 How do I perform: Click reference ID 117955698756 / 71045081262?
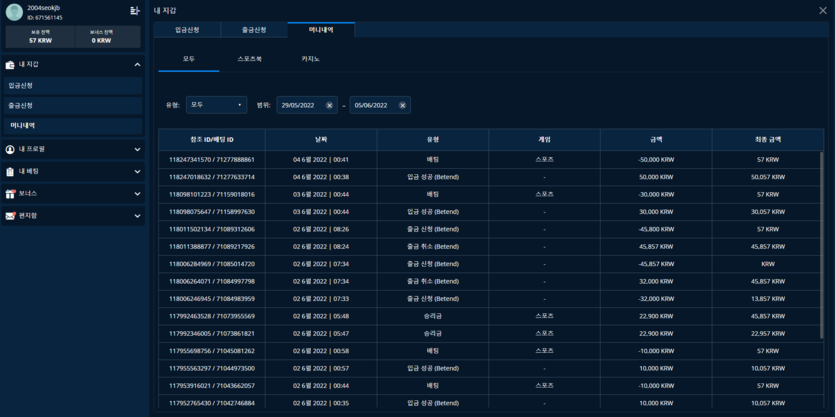coord(211,351)
